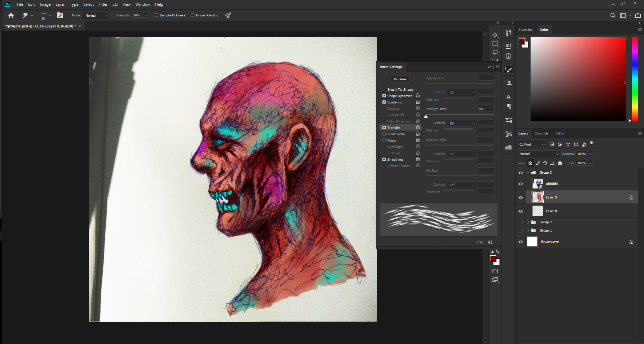Open the Strength slider dropdown arrow

[x=146, y=15]
